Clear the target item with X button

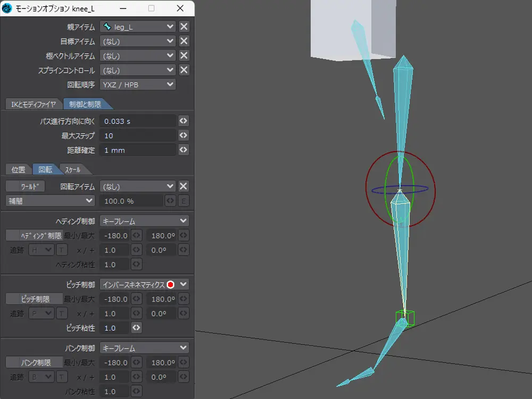coord(184,41)
